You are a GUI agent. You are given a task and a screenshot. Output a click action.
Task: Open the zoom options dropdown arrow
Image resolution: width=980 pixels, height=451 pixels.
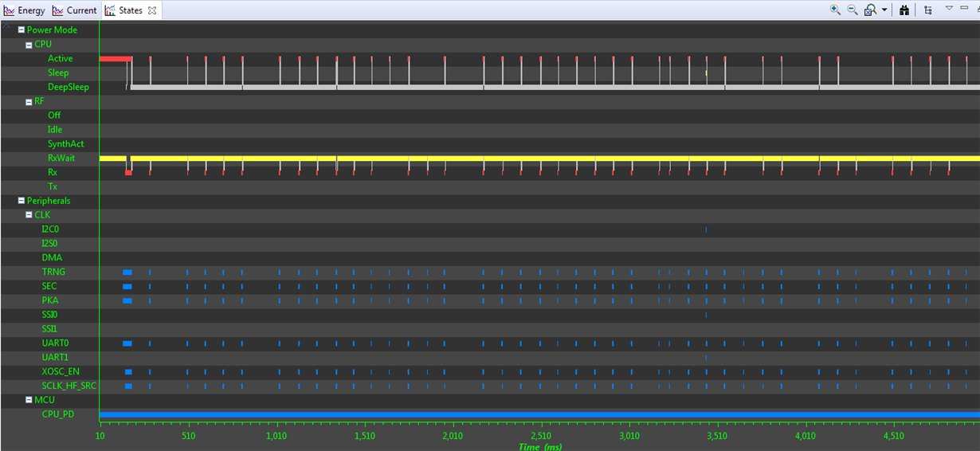pyautogui.click(x=884, y=10)
